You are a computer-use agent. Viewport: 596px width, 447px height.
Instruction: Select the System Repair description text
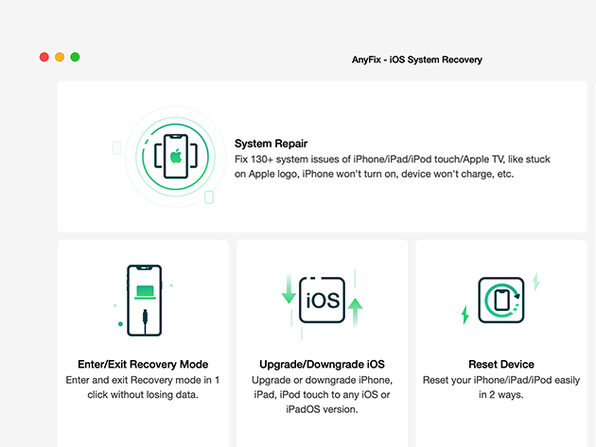pos(392,166)
